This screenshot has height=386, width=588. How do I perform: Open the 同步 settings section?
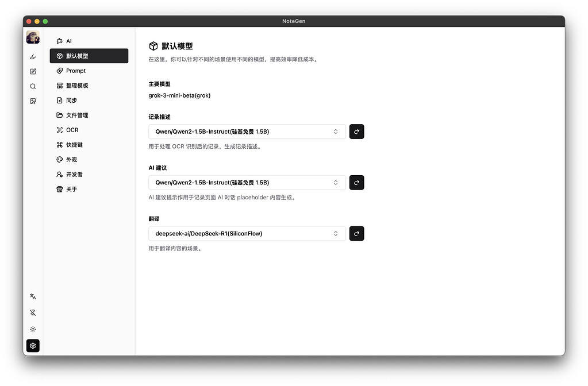89,100
